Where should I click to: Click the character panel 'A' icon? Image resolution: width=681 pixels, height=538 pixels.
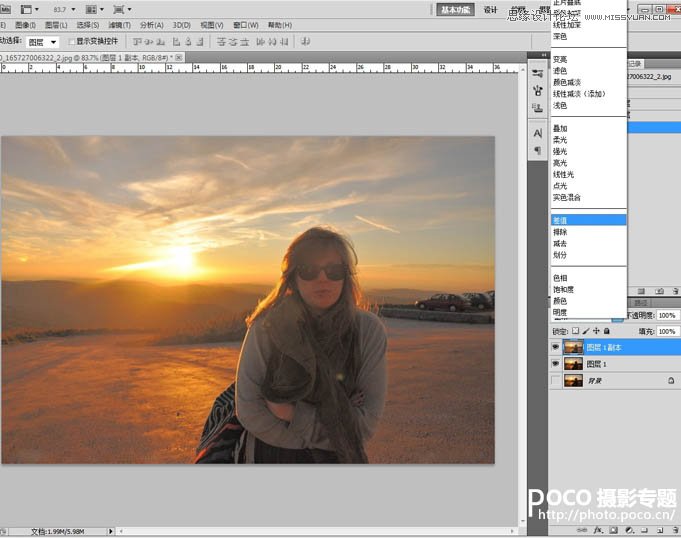tap(538, 132)
